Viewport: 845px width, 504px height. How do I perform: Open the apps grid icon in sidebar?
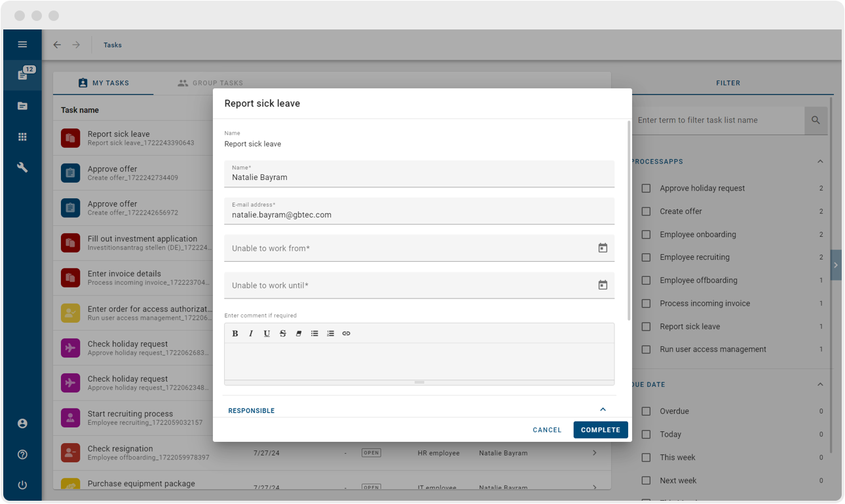coord(22,137)
